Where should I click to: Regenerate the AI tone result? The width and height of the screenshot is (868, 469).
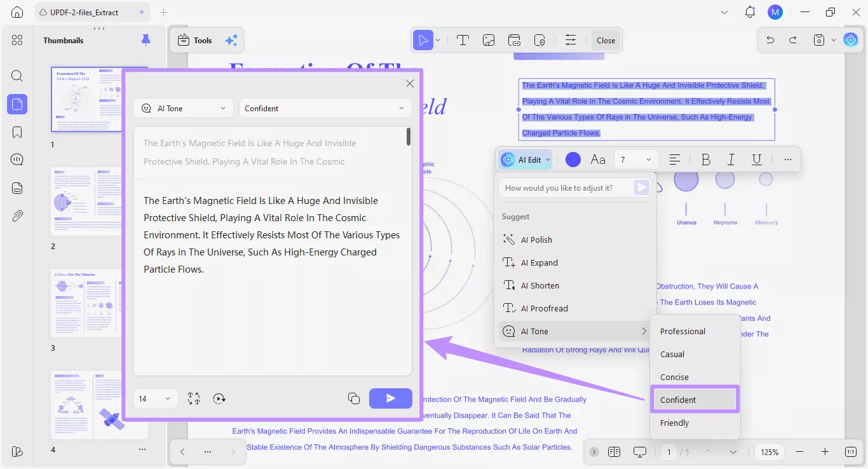pos(219,398)
